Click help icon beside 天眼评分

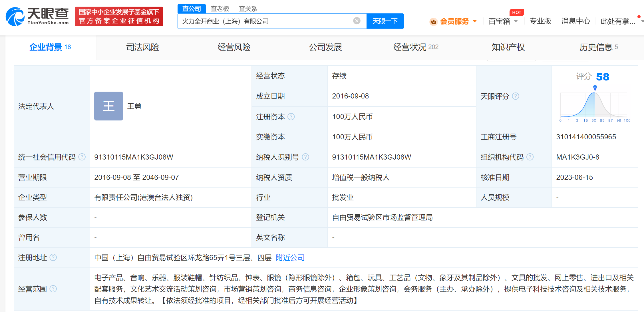pos(516,96)
